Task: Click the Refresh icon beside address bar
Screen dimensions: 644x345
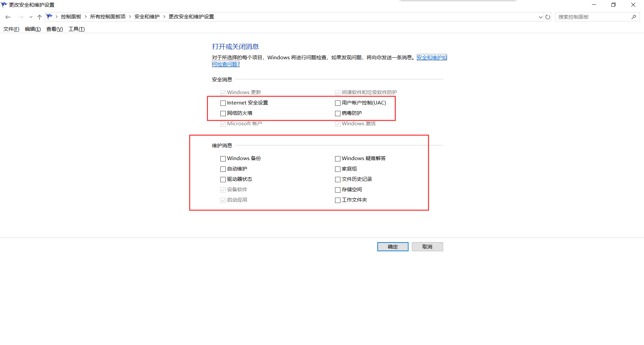Action: [548, 17]
